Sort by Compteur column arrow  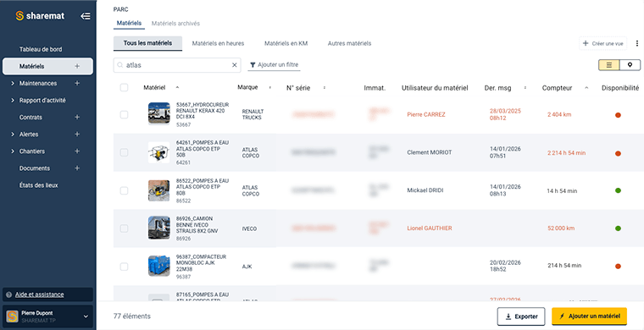pos(586,88)
